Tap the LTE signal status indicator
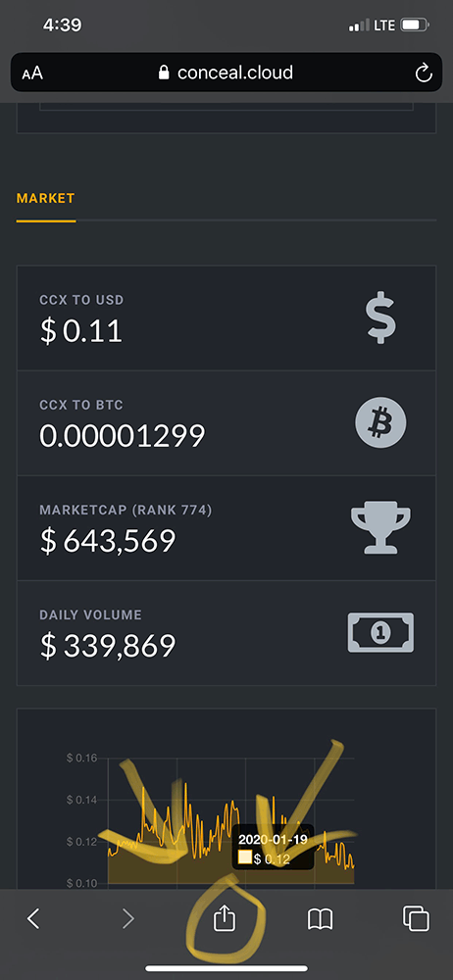This screenshot has height=980, width=453. coord(373,25)
